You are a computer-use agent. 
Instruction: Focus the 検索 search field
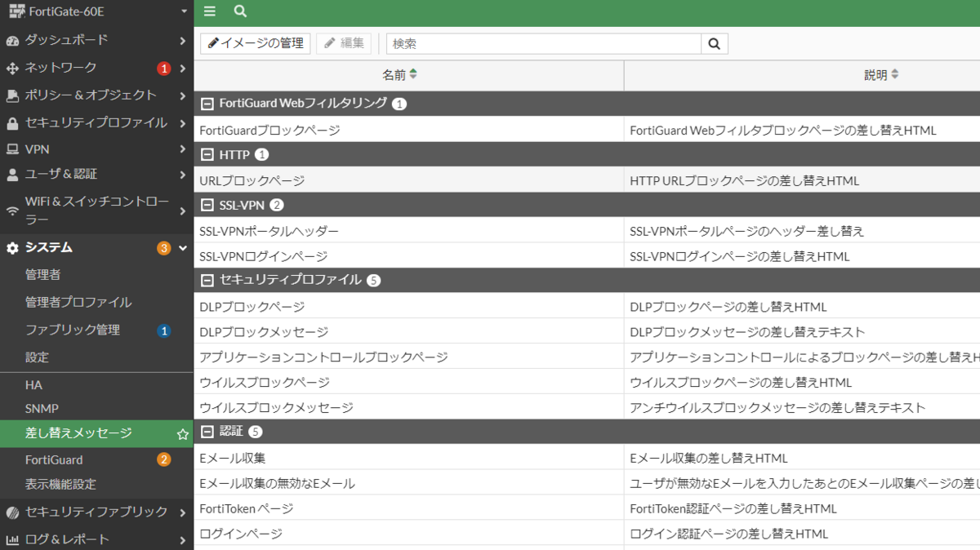[x=544, y=43]
